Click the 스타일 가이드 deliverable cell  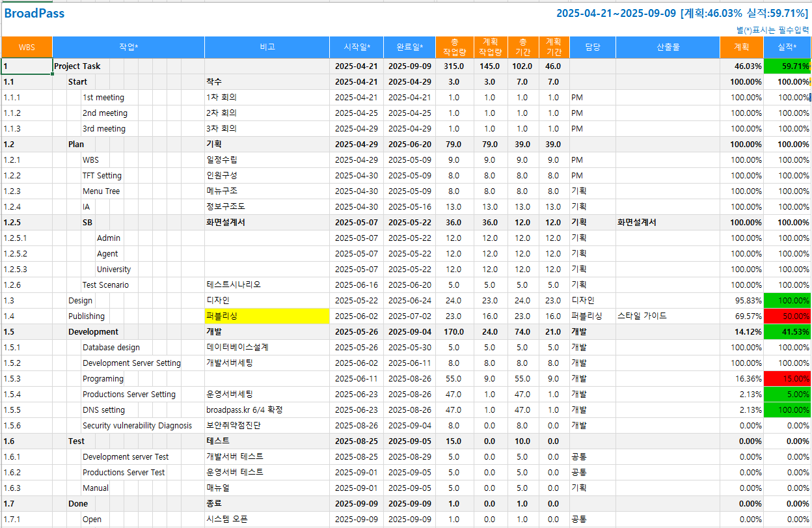point(642,316)
